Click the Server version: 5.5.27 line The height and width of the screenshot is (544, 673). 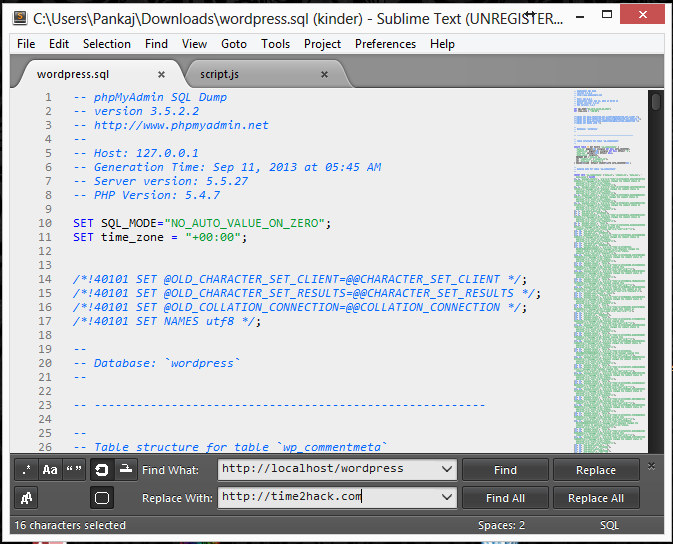[160, 181]
